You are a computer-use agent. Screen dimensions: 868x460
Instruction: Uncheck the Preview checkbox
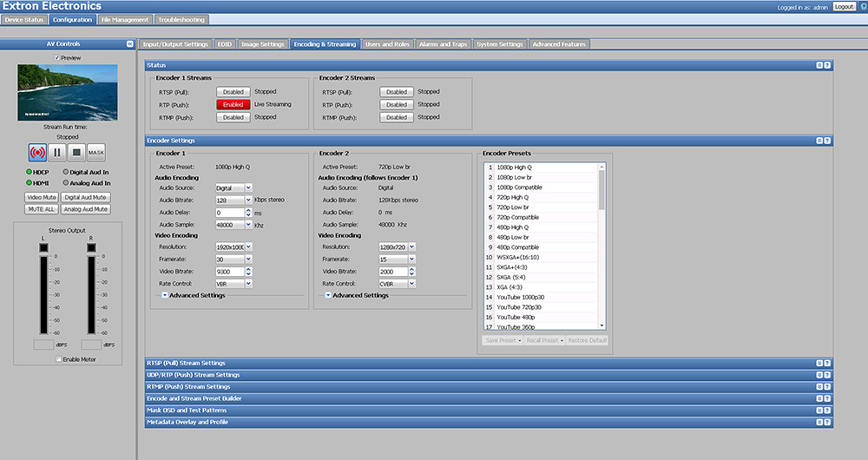tap(57, 58)
